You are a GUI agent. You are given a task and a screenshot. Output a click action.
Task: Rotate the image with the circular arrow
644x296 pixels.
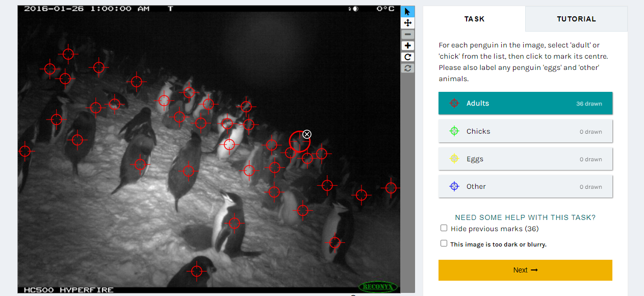pos(407,57)
